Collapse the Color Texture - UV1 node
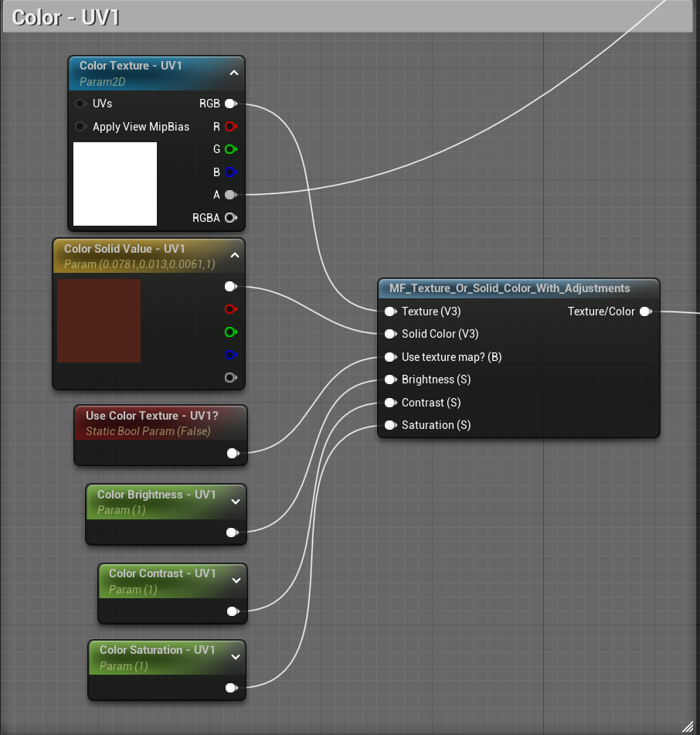This screenshot has height=735, width=700. pyautogui.click(x=234, y=73)
